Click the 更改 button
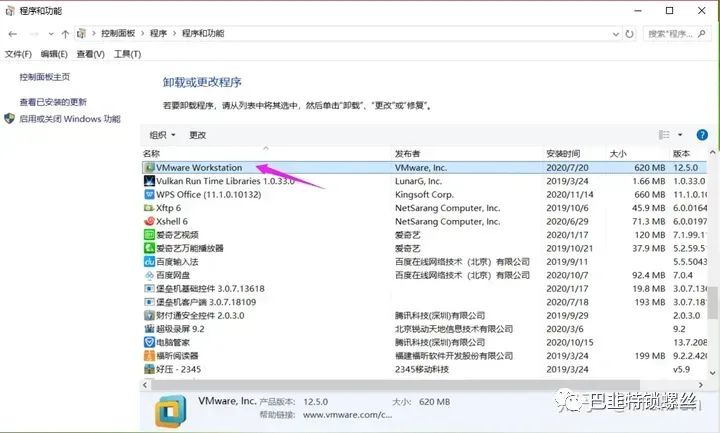The height and width of the screenshot is (433, 720). click(x=197, y=135)
